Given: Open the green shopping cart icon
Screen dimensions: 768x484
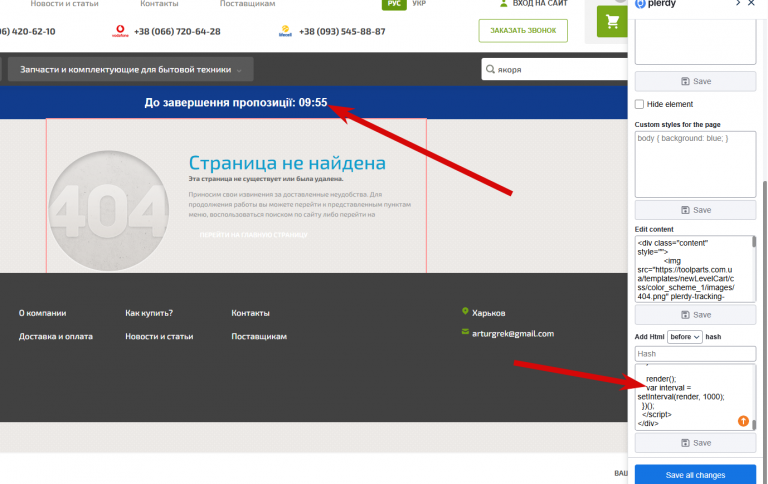Looking at the screenshot, I should coord(612,21).
